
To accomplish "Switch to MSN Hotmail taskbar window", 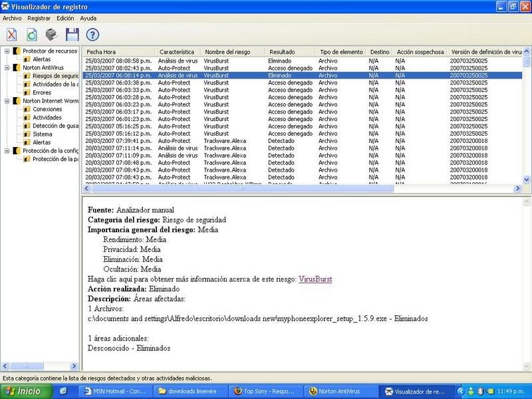I will (115, 392).
